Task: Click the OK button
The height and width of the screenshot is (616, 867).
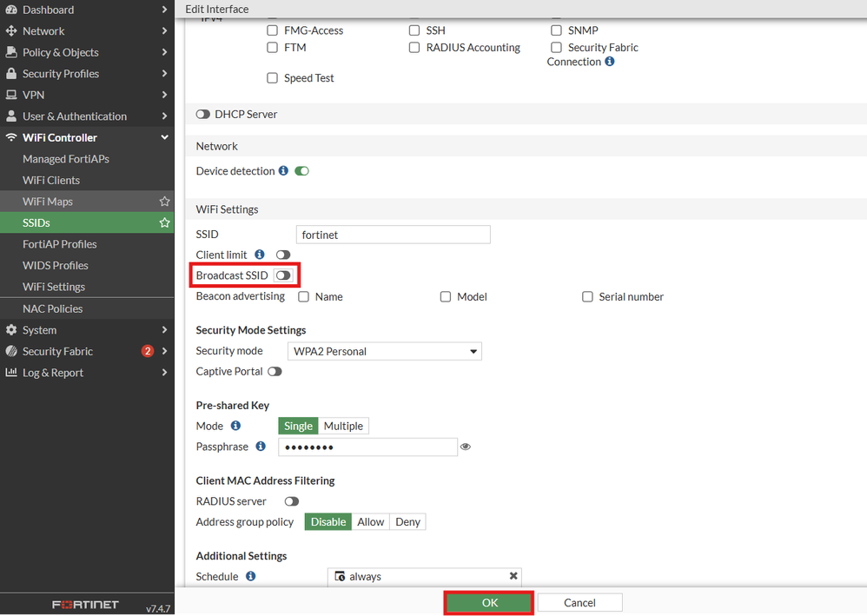Action: [489, 603]
